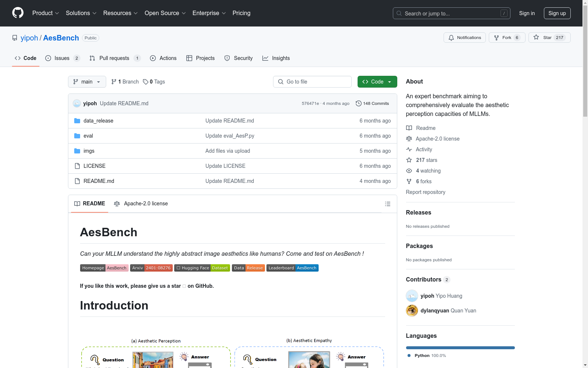Click the tag icon next to 0 Tags
588x368 pixels.
click(146, 82)
